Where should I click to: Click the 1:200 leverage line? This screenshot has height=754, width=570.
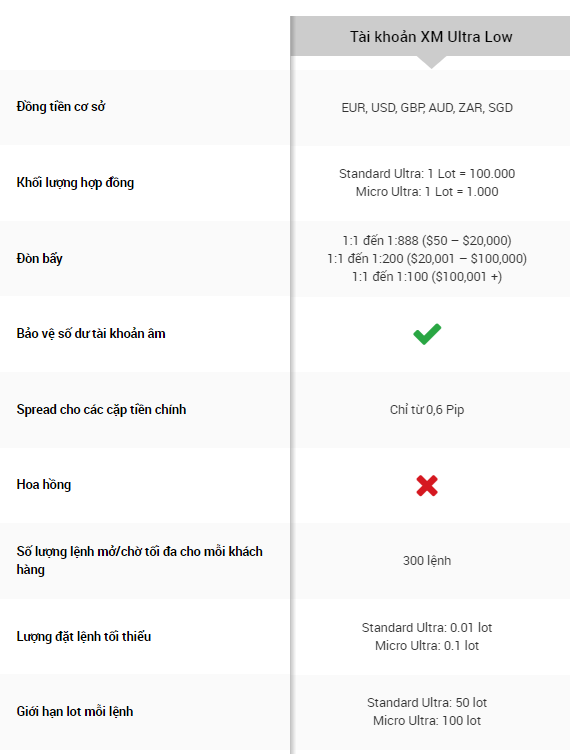pyautogui.click(x=427, y=259)
